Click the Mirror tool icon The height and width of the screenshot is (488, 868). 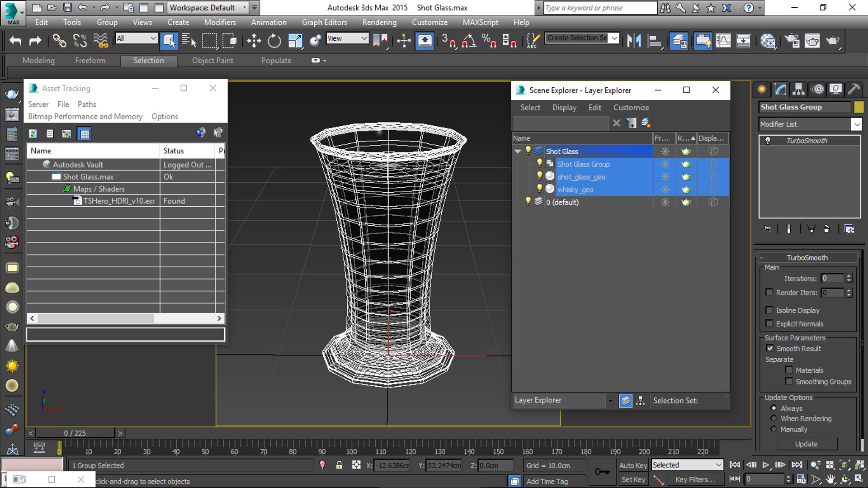(634, 41)
